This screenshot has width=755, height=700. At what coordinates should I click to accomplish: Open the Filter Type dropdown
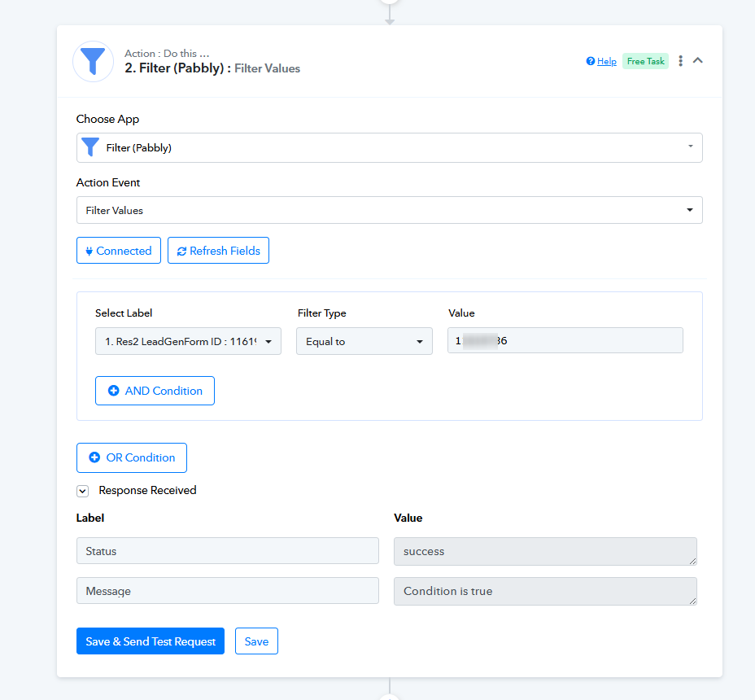tap(364, 342)
